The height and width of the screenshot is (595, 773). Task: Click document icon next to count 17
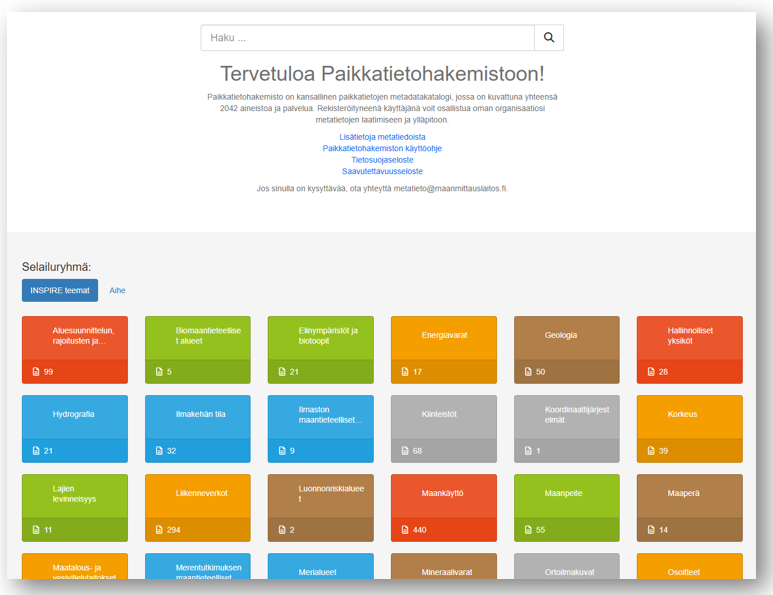pos(405,372)
